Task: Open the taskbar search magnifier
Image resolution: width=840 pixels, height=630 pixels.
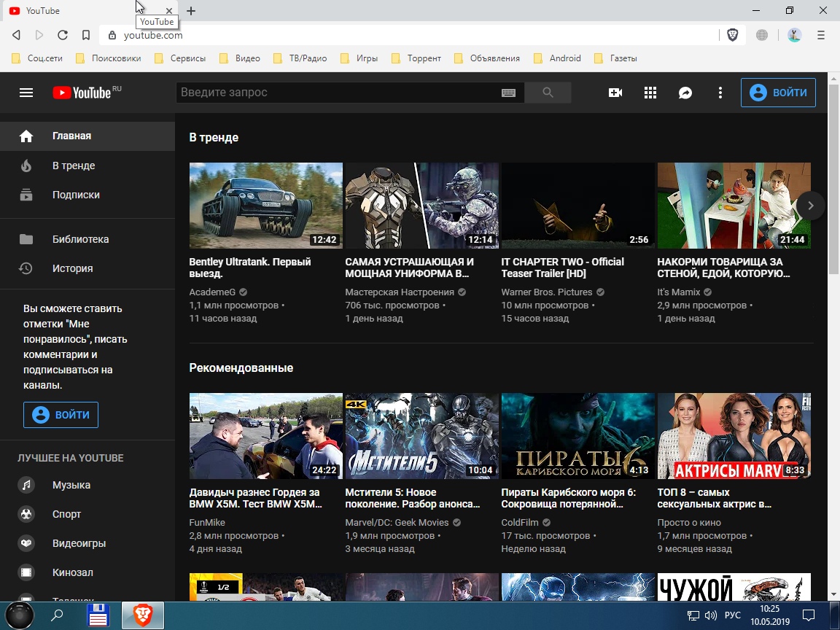Action: point(57,615)
